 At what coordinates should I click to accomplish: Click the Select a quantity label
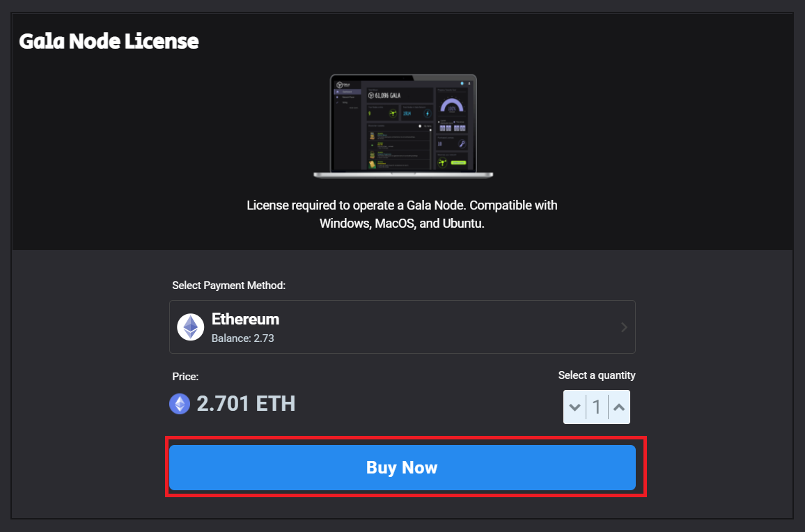click(x=597, y=375)
